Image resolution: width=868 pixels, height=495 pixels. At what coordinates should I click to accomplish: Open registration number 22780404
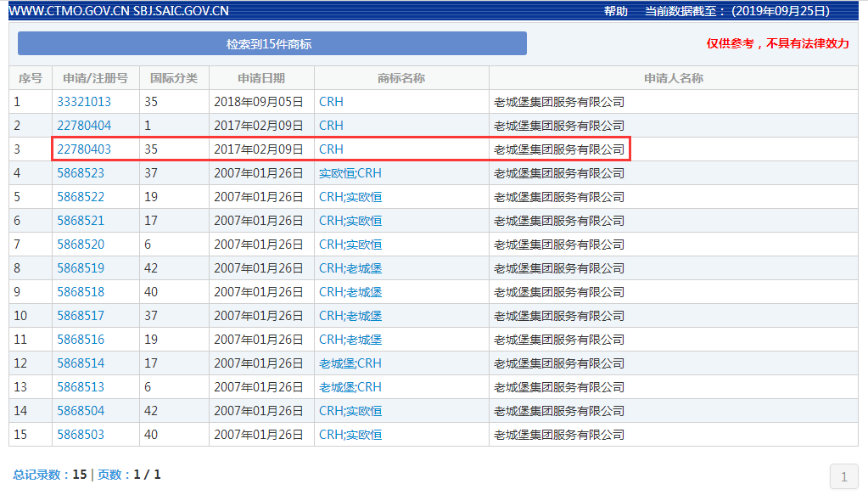point(84,126)
